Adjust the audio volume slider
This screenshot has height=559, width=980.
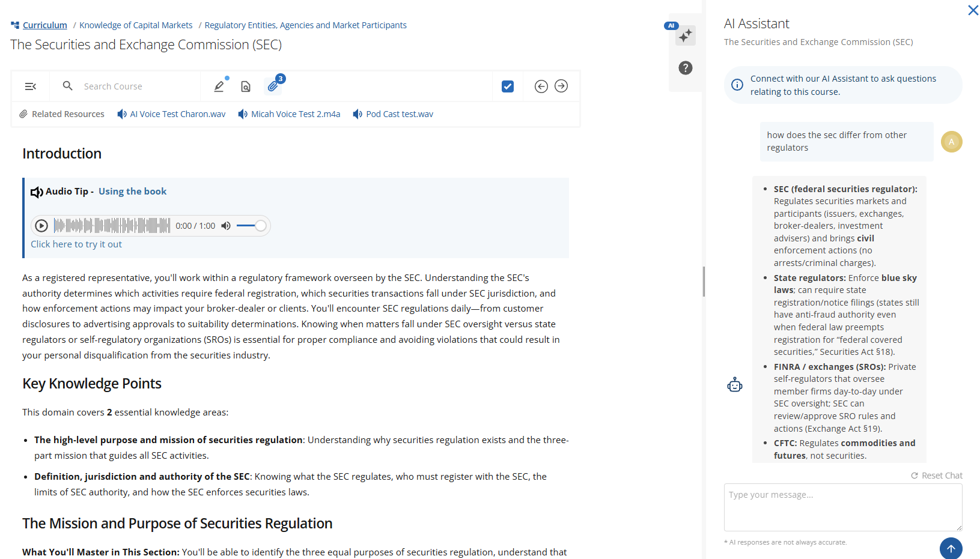coord(251,226)
